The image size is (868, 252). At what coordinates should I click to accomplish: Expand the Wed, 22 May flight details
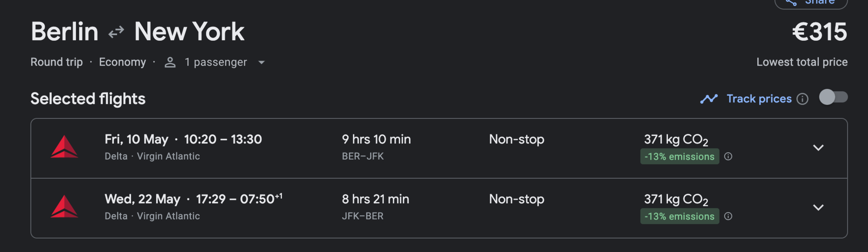pyautogui.click(x=818, y=208)
